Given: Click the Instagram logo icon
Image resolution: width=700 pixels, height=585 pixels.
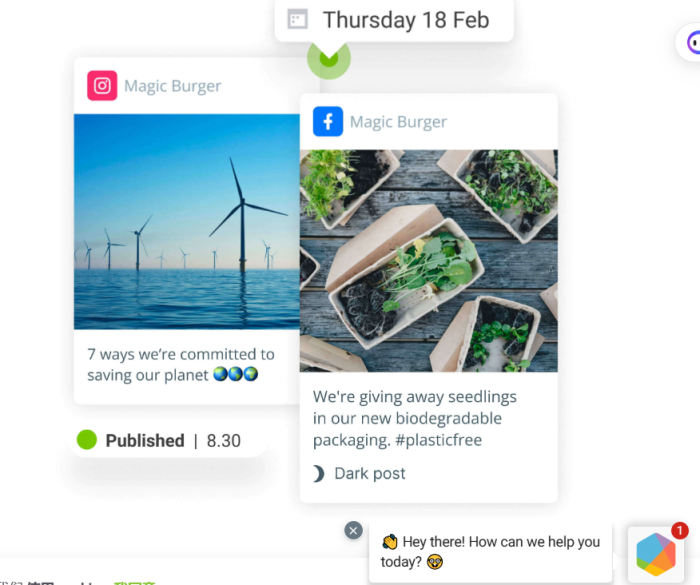Looking at the screenshot, I should 102,85.
